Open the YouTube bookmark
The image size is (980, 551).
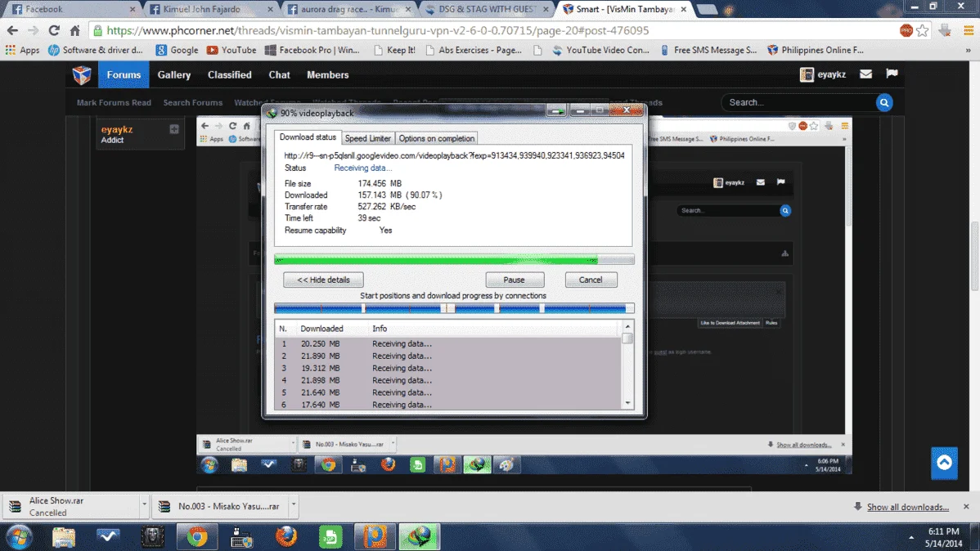(232, 50)
